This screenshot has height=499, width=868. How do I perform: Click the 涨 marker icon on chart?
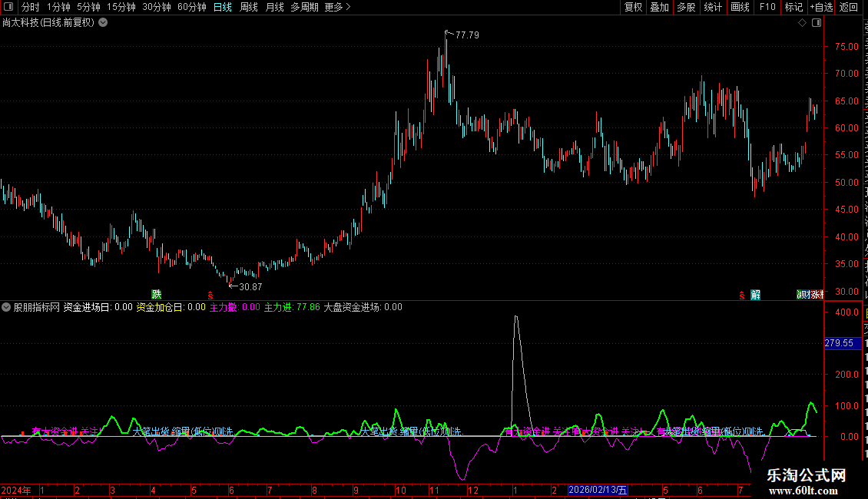tap(815, 295)
